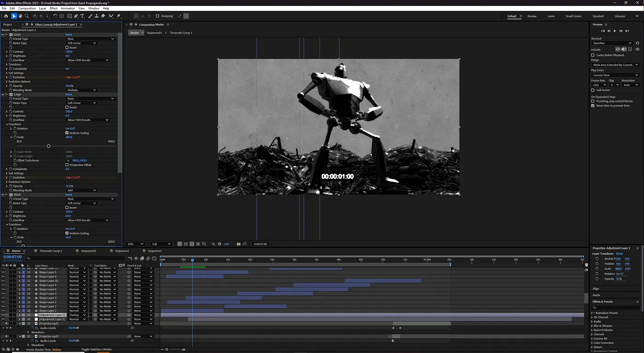Hide Shape Layer 5 with eye icon
The height and width of the screenshot is (353, 644).
3,272
